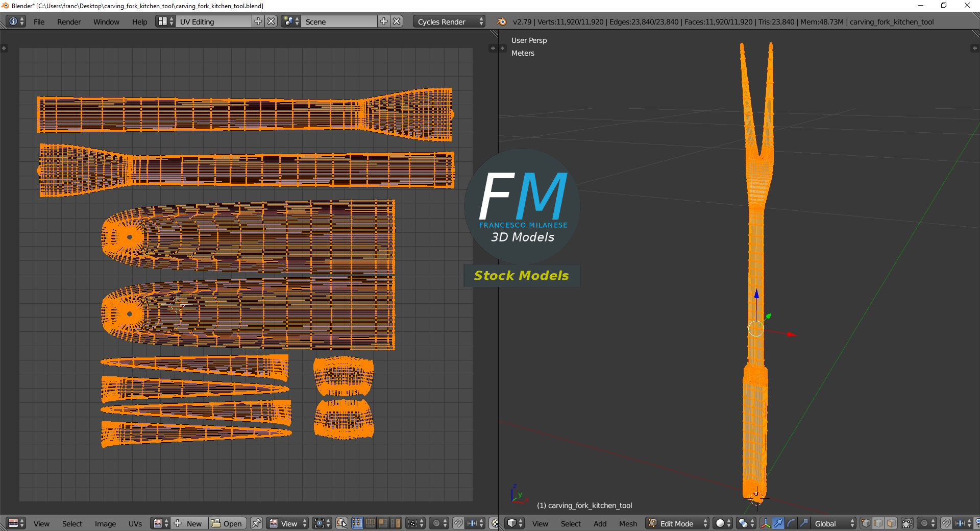Click Open to load an image

(x=228, y=523)
